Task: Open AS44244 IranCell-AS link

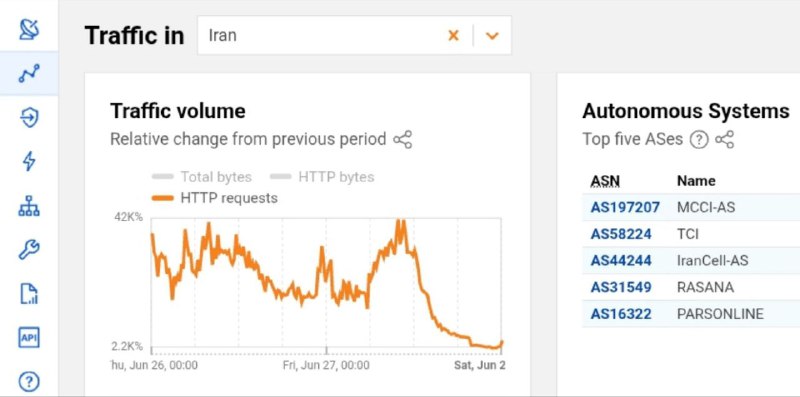Action: coord(621,260)
